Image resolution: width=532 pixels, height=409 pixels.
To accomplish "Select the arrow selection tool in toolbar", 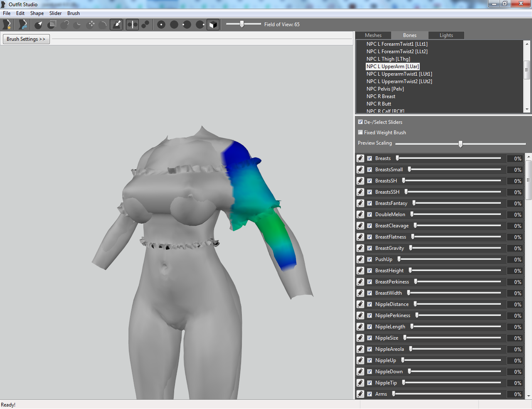I will tap(39, 25).
